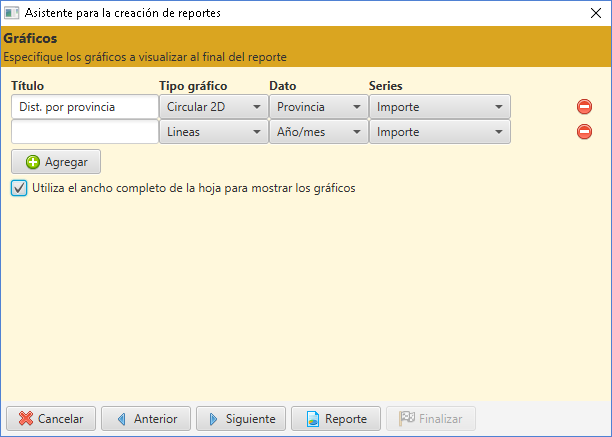This screenshot has height=437, width=612.
Task: Delete the Lineas chart row
Action: point(584,131)
